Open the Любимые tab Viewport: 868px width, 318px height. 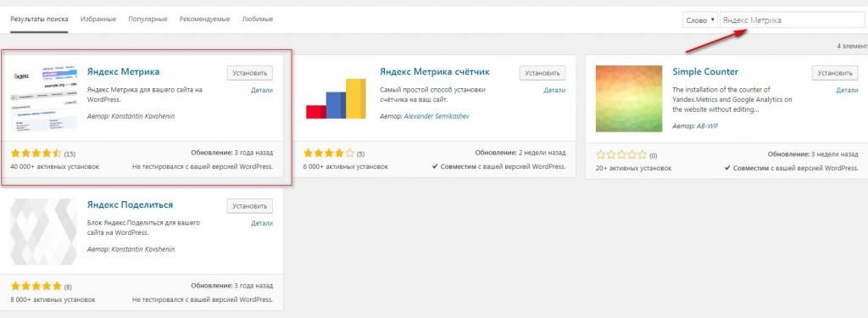(258, 20)
